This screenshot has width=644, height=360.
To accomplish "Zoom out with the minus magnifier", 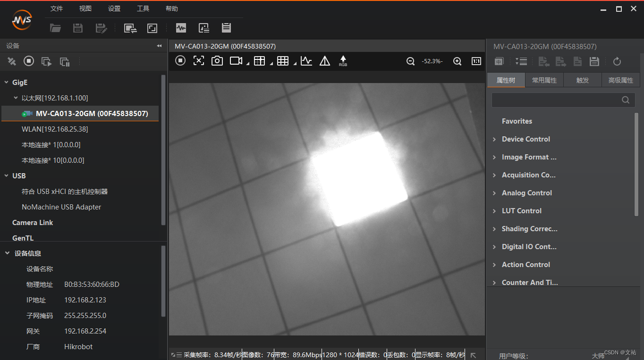I will tap(411, 61).
